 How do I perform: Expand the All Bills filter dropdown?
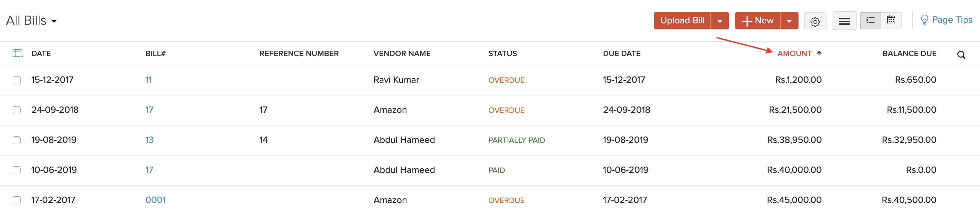coord(54,21)
